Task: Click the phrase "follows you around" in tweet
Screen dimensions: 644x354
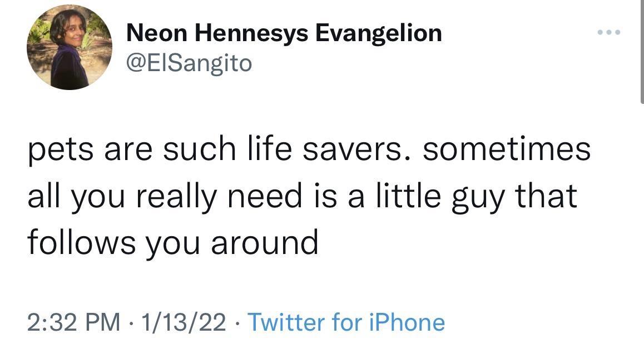Action: click(173, 243)
